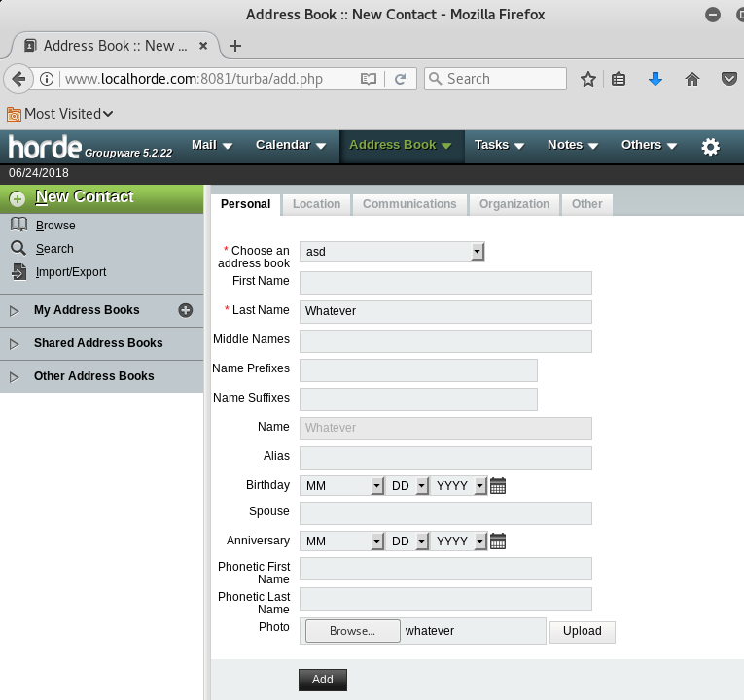Image resolution: width=744 pixels, height=700 pixels.
Task: Click the Import/Export icon in sidebar
Action: [19, 272]
